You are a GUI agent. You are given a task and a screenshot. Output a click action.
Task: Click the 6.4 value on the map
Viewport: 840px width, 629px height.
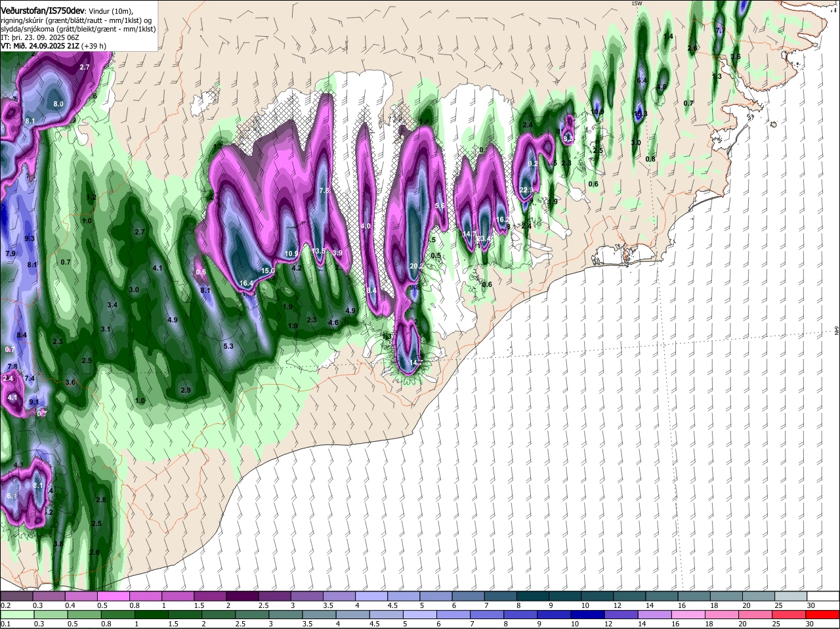click(x=642, y=80)
